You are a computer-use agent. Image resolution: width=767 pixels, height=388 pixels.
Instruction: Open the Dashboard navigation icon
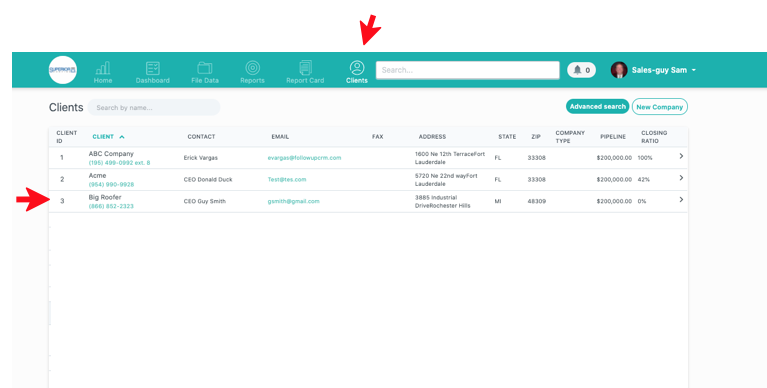click(153, 72)
